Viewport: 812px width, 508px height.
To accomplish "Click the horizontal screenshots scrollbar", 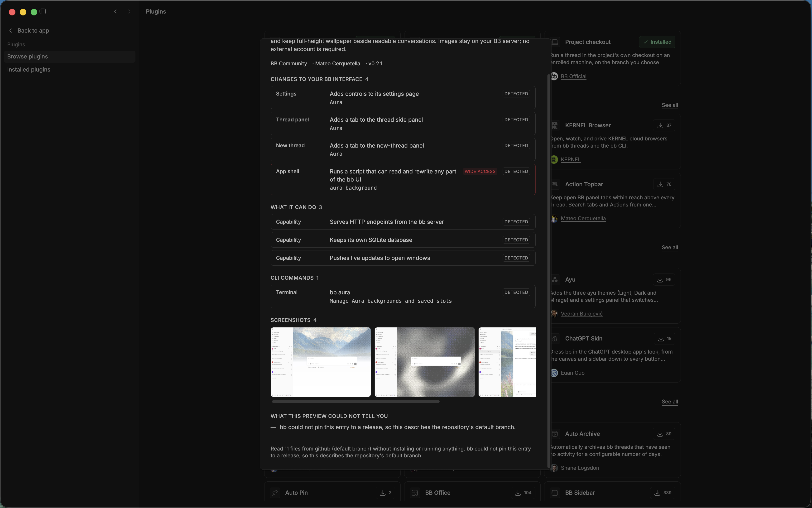I will pos(356,402).
